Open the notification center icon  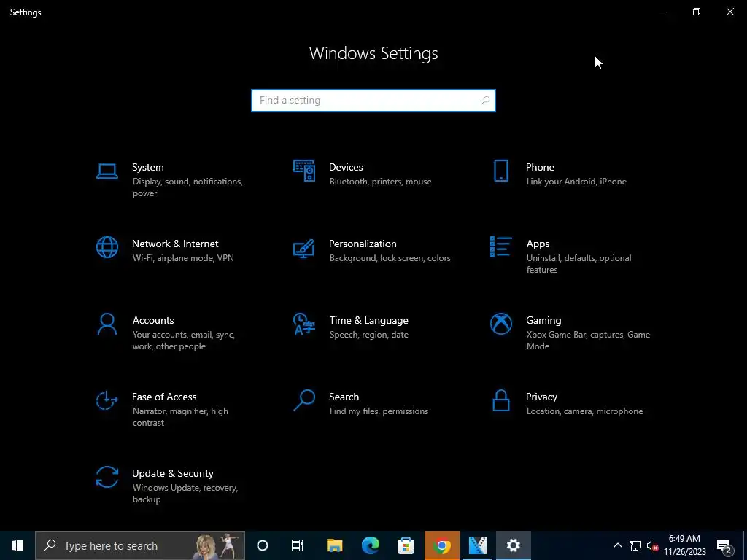[724, 545]
